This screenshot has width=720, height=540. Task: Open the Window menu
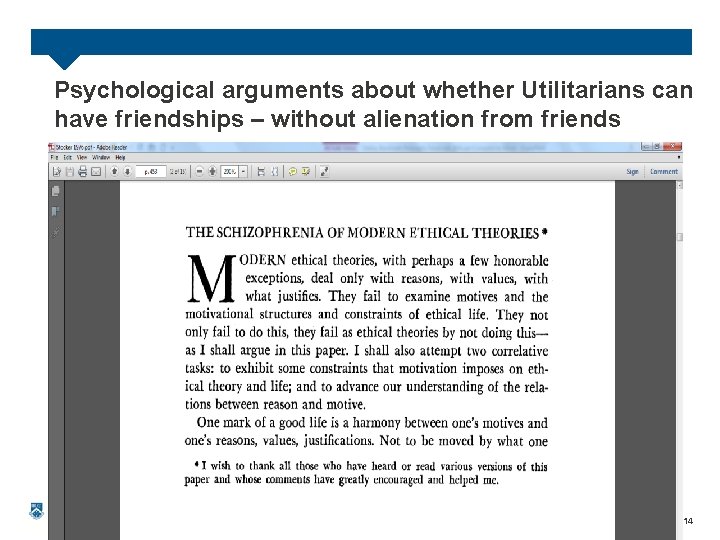(101, 158)
